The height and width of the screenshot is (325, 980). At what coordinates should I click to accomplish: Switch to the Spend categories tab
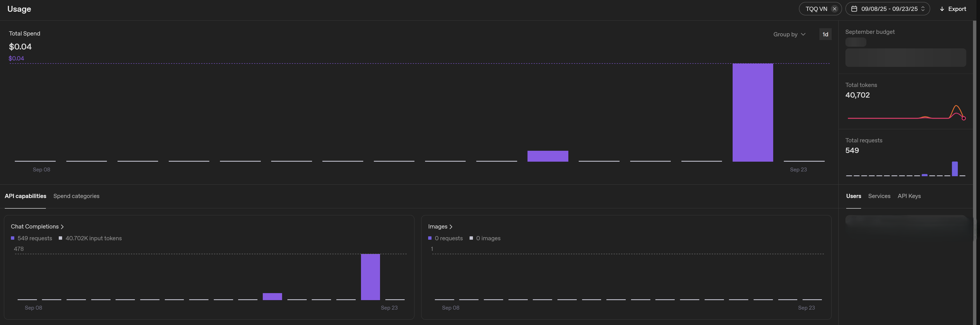[x=76, y=196]
